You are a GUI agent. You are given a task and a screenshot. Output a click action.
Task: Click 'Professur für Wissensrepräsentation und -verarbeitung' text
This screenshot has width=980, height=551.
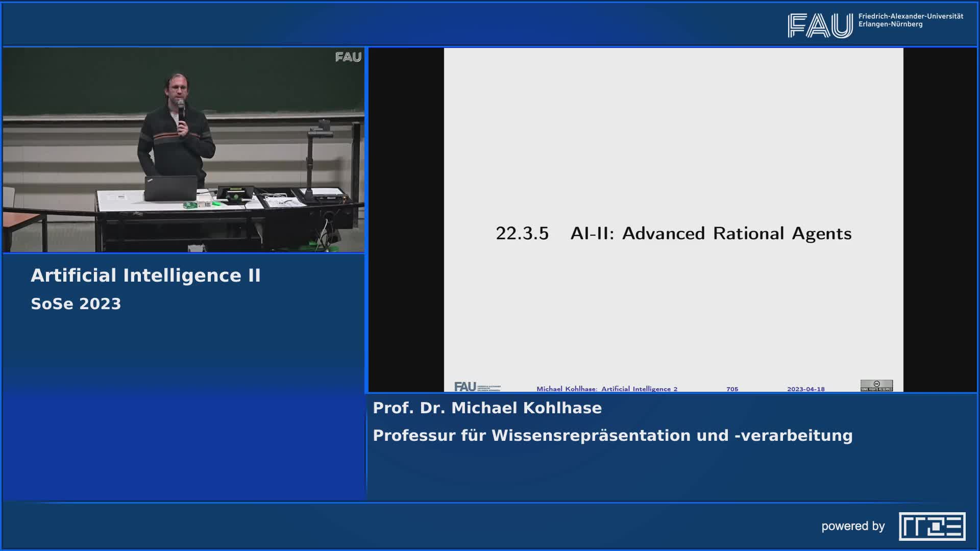(612, 436)
